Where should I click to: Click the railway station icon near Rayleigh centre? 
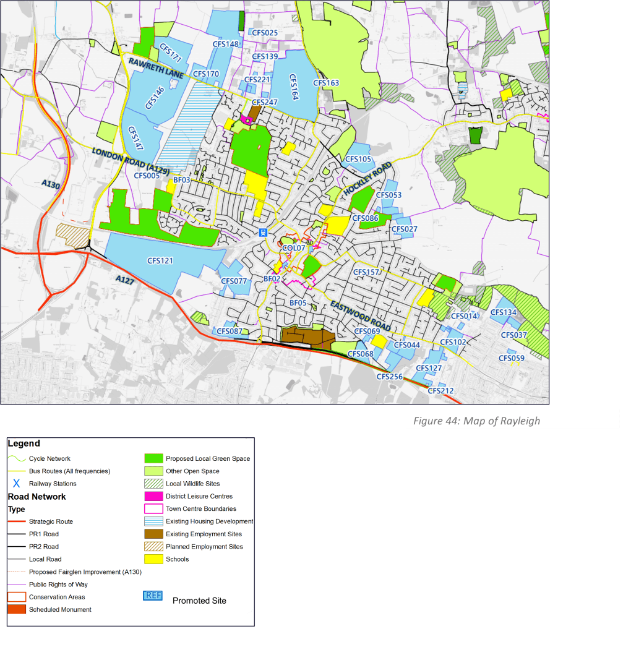coord(262,234)
